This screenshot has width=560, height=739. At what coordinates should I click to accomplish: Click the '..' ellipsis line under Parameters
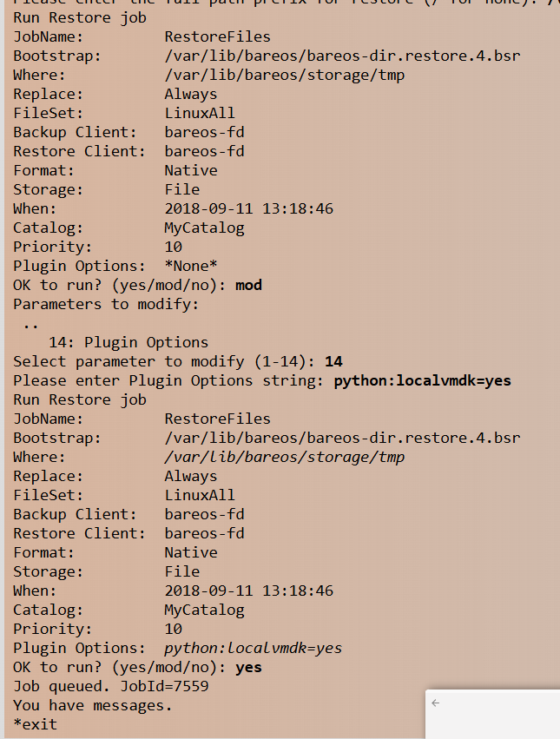pyautogui.click(x=30, y=324)
